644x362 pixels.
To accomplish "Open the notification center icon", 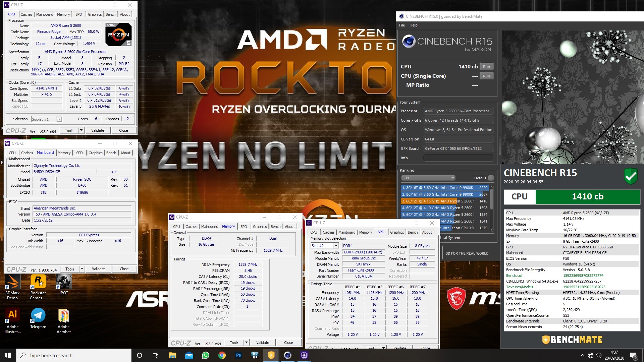I will coord(634,356).
